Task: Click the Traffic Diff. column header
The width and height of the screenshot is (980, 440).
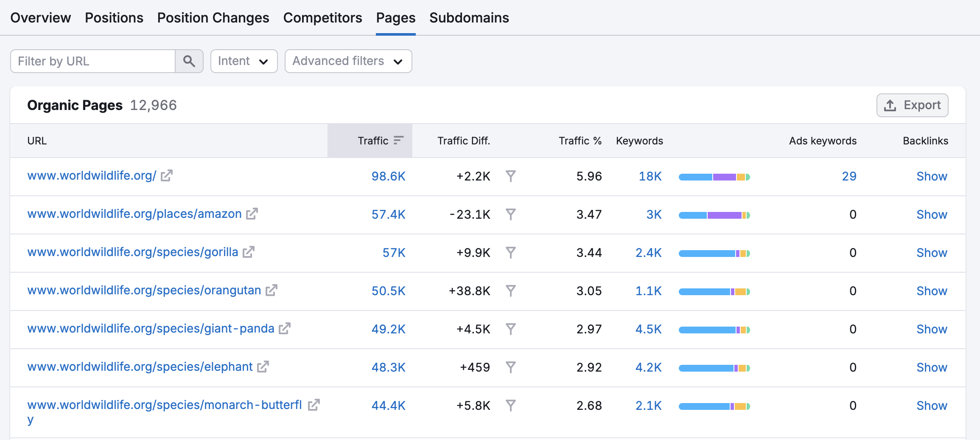Action: click(464, 141)
